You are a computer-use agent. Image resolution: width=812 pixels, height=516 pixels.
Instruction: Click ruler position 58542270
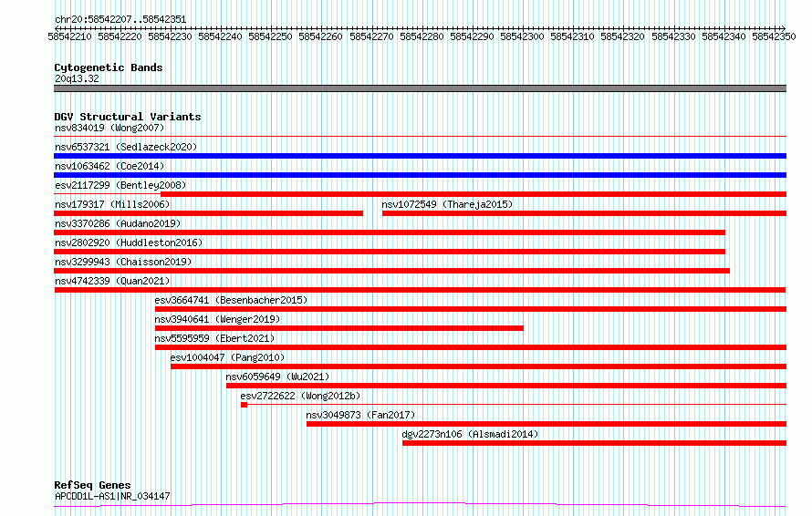tap(372, 36)
